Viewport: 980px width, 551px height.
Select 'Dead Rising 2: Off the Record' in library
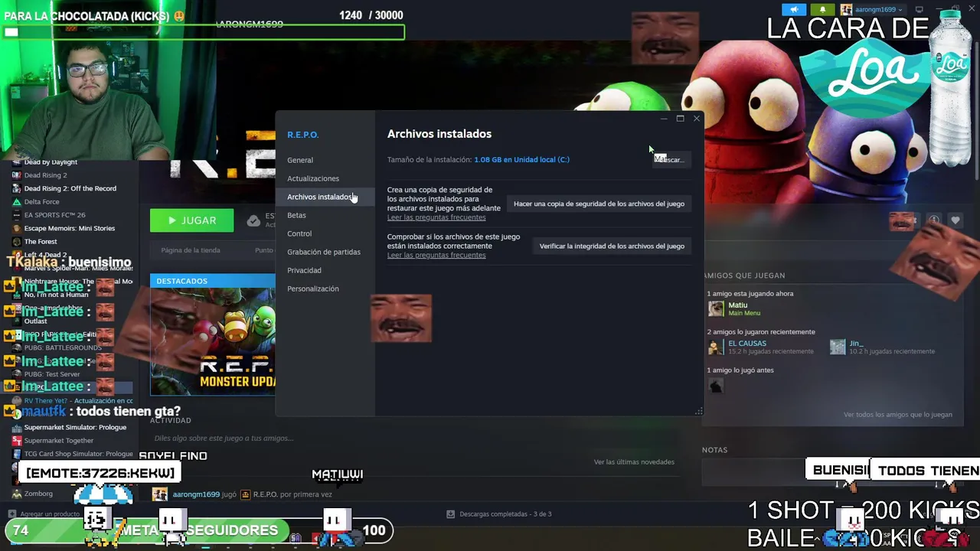click(70, 188)
